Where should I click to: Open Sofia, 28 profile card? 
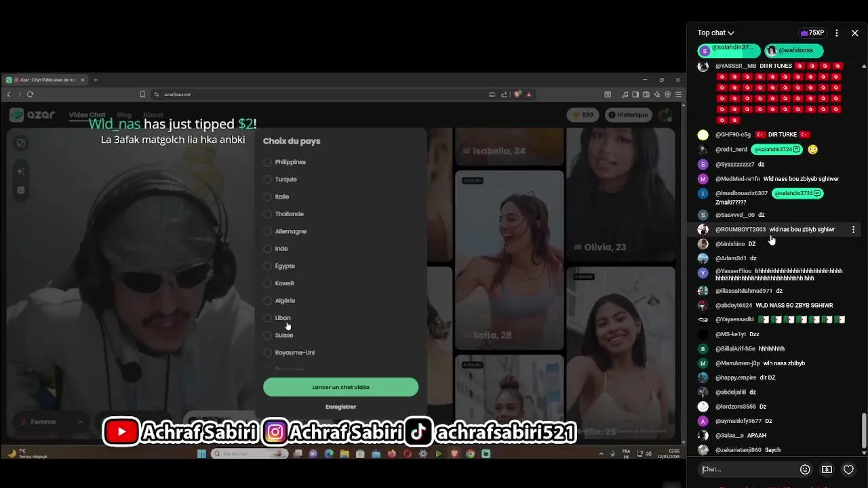(509, 260)
